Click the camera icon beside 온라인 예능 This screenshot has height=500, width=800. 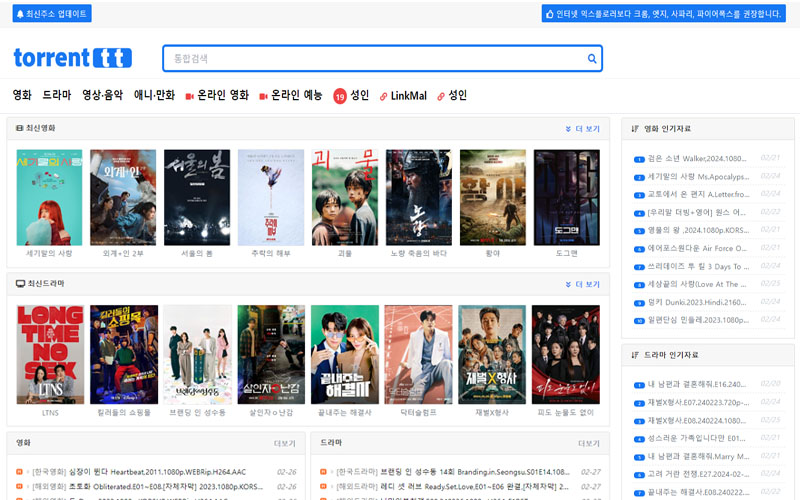(x=263, y=96)
